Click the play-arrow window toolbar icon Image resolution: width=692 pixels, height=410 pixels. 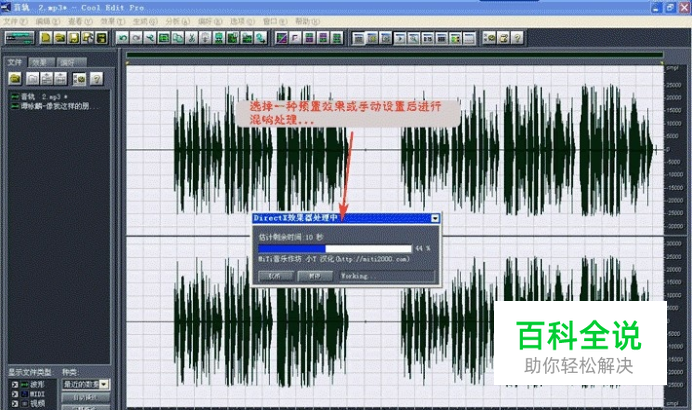pos(399,38)
